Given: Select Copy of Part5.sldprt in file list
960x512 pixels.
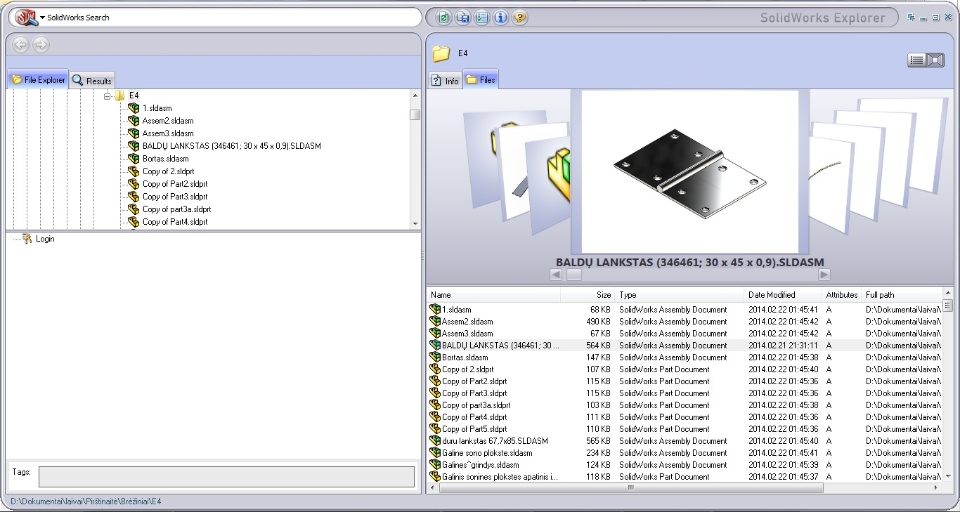Looking at the screenshot, I should pyautogui.click(x=684, y=429).
